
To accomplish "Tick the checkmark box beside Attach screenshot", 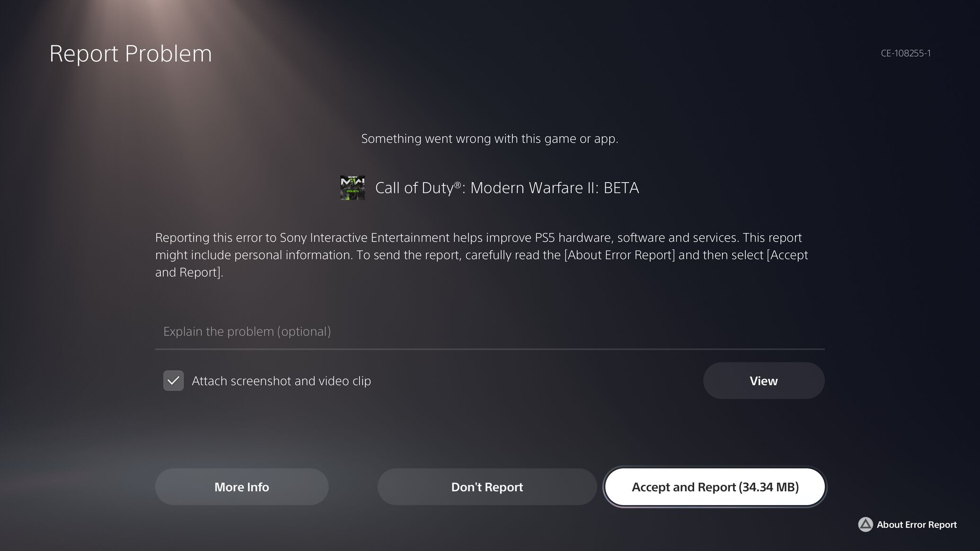I will click(173, 381).
